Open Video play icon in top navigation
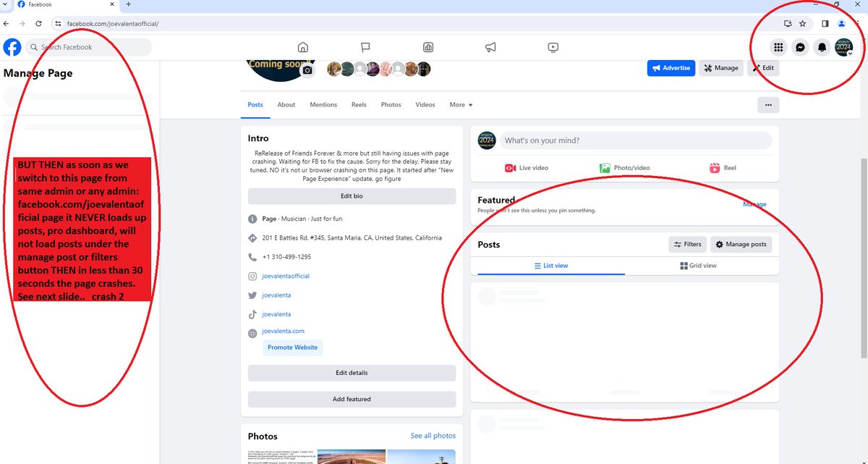Viewport: 868px width, 464px height. pos(553,47)
